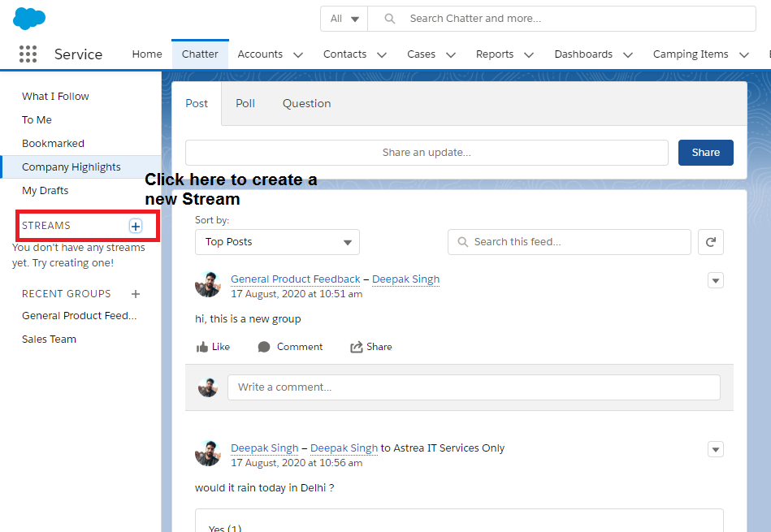This screenshot has height=532, width=771.
Task: Click the new Stream plus icon
Action: [x=135, y=226]
